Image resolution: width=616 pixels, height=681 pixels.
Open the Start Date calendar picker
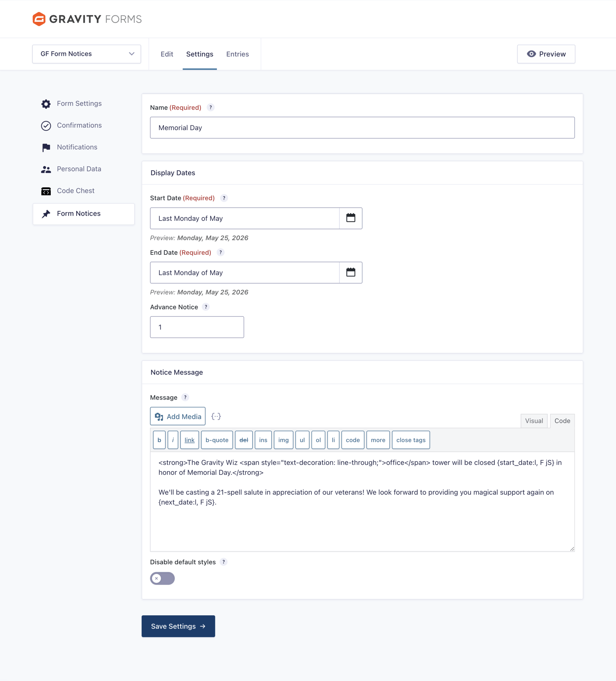point(350,218)
